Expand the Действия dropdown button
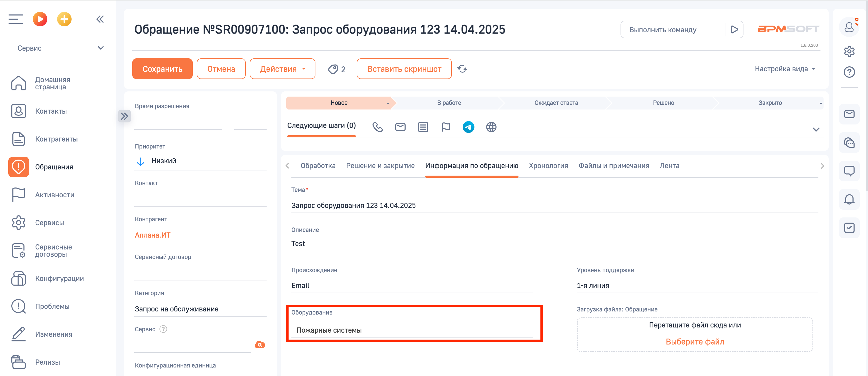The image size is (868, 376). point(282,69)
